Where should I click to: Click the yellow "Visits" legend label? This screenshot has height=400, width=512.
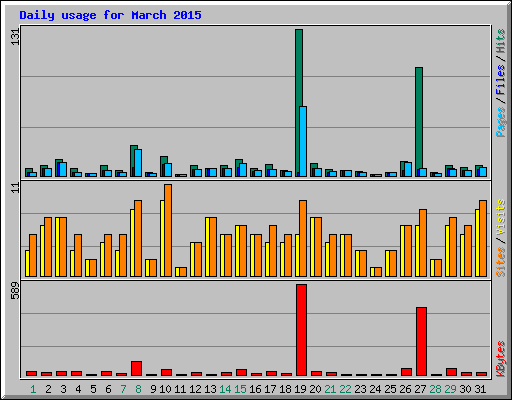501,217
